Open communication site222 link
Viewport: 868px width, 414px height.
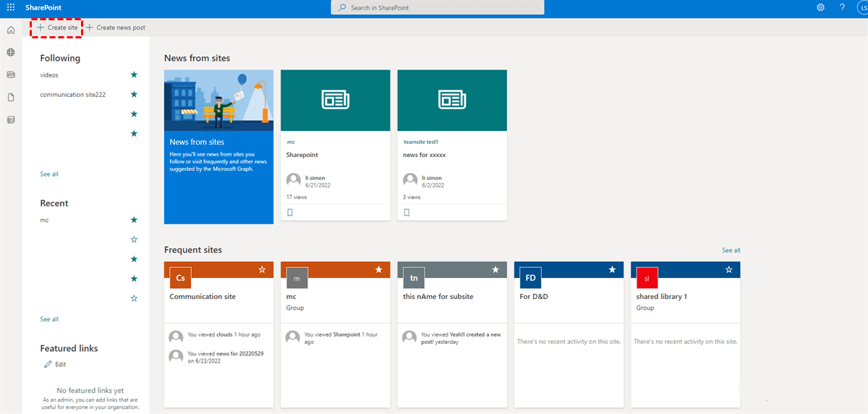click(x=73, y=94)
